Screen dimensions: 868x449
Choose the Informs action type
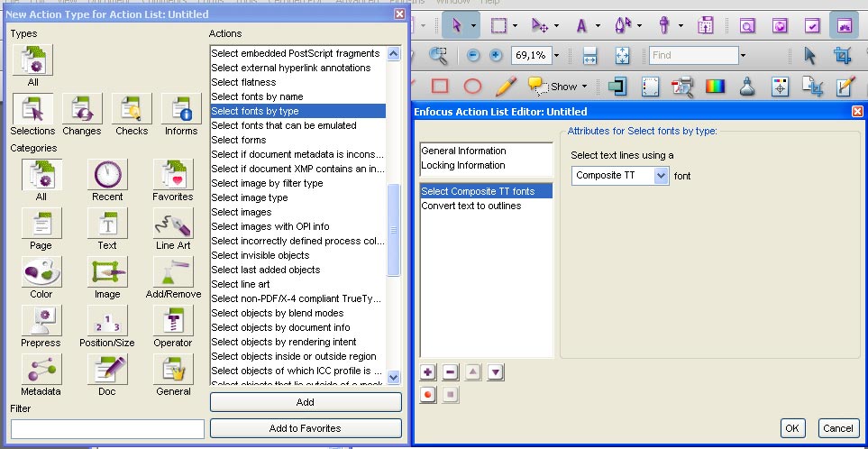181,109
